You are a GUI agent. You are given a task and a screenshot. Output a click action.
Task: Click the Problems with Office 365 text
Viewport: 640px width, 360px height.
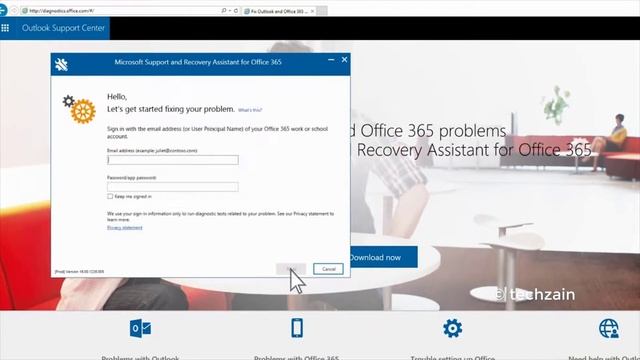[x=296, y=358]
